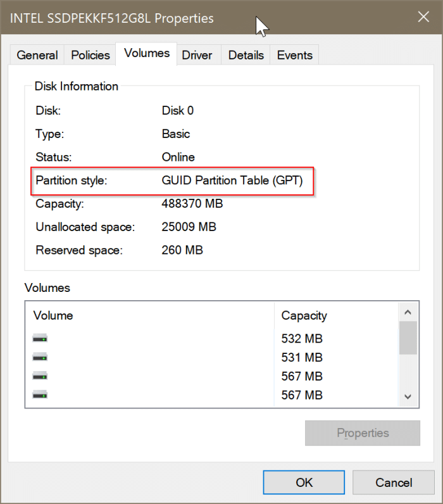Image resolution: width=443 pixels, height=504 pixels.
Task: Select the 532 MB capacity cell
Action: click(x=302, y=339)
